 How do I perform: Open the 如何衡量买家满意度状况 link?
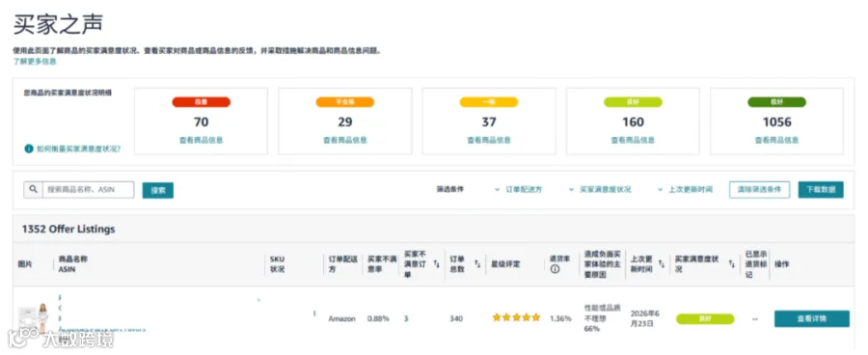pyautogui.click(x=79, y=149)
